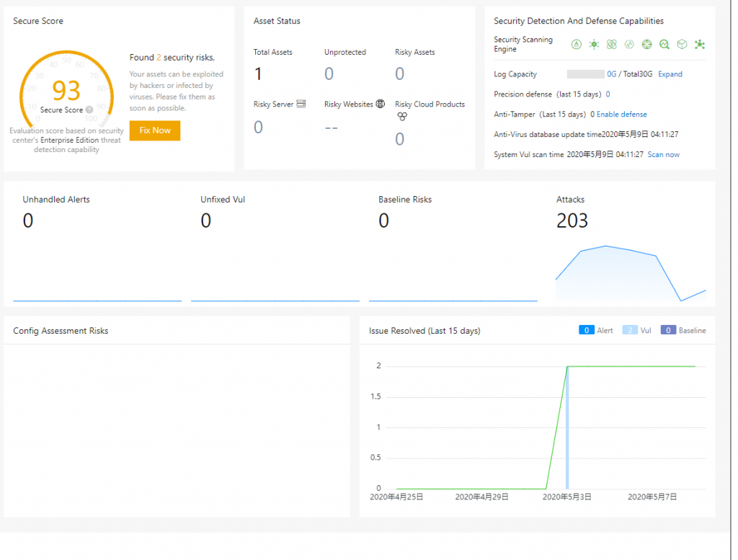Click the Scan now link
The height and width of the screenshot is (560, 738).
(663, 154)
